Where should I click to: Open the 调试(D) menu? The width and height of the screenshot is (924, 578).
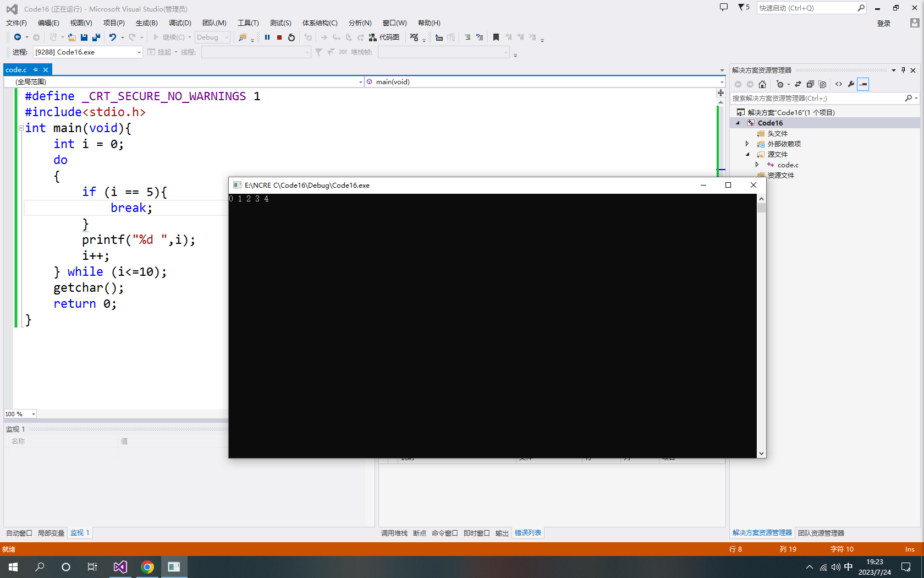point(180,23)
